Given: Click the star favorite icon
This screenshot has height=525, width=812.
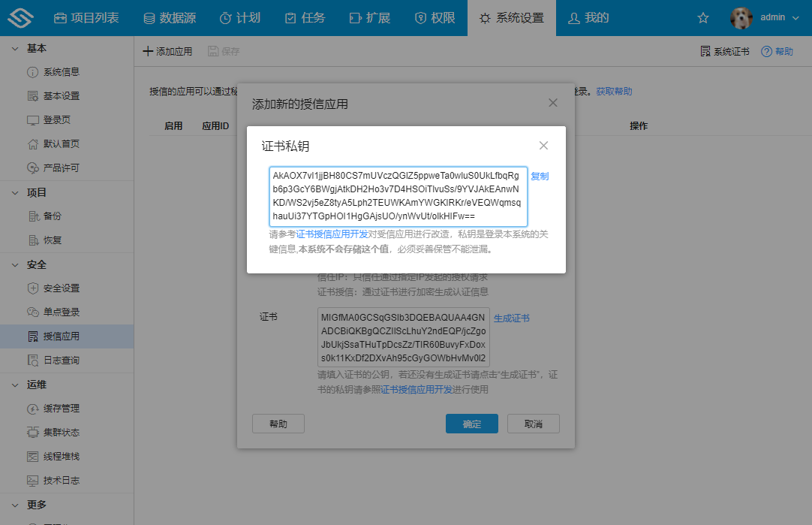Looking at the screenshot, I should pyautogui.click(x=702, y=17).
